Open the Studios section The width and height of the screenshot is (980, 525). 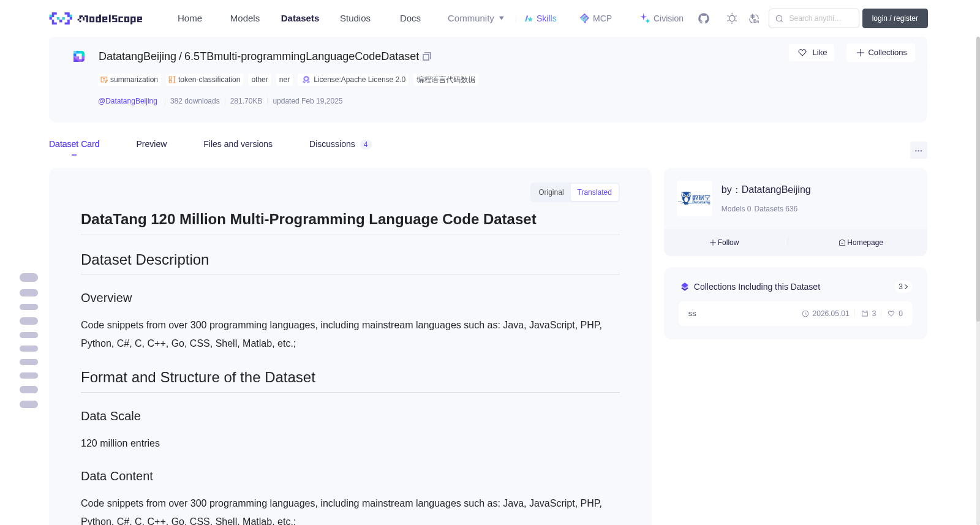(x=355, y=18)
